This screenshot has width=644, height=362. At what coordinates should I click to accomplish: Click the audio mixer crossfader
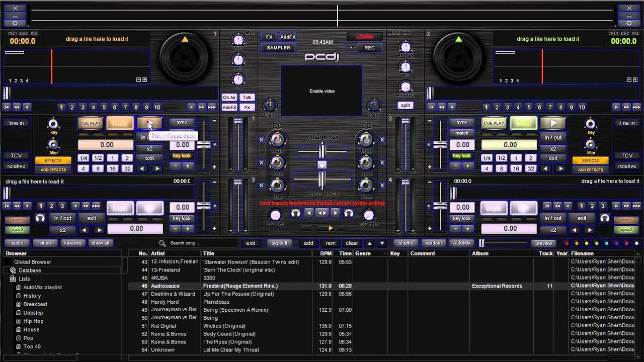(x=322, y=179)
